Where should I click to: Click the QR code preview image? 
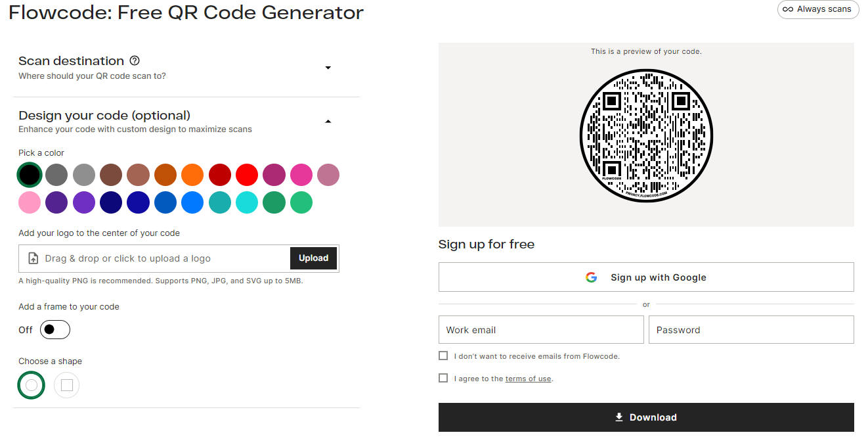click(645, 135)
